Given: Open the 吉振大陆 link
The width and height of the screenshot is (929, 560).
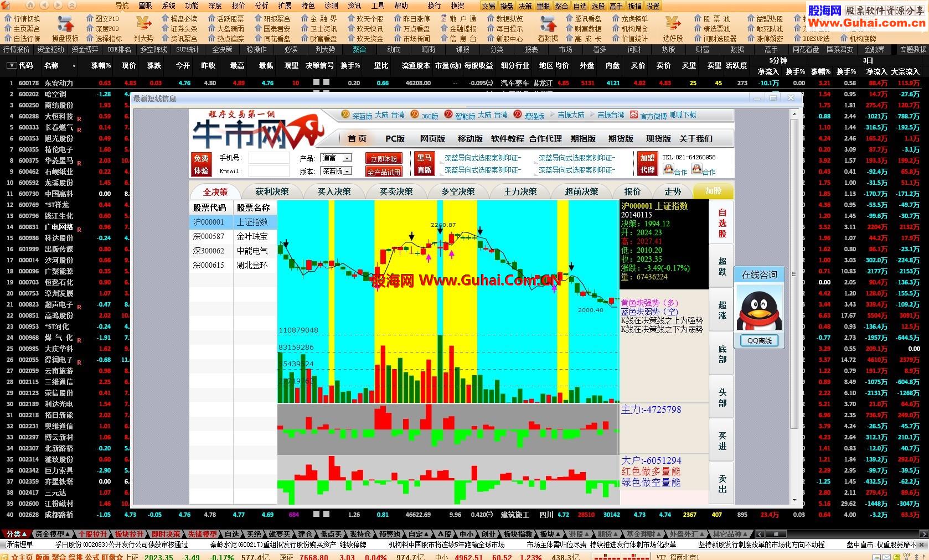Looking at the screenshot, I should click(x=571, y=115).
